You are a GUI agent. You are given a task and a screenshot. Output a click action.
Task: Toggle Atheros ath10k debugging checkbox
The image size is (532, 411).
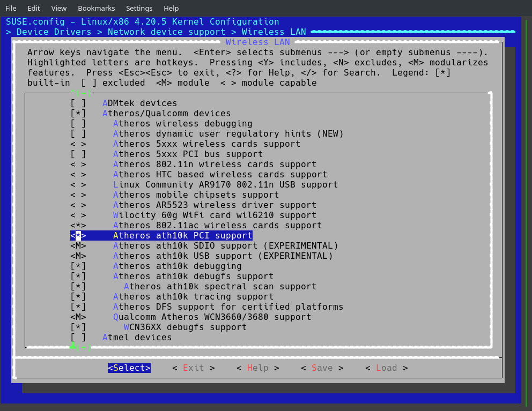tap(78, 266)
